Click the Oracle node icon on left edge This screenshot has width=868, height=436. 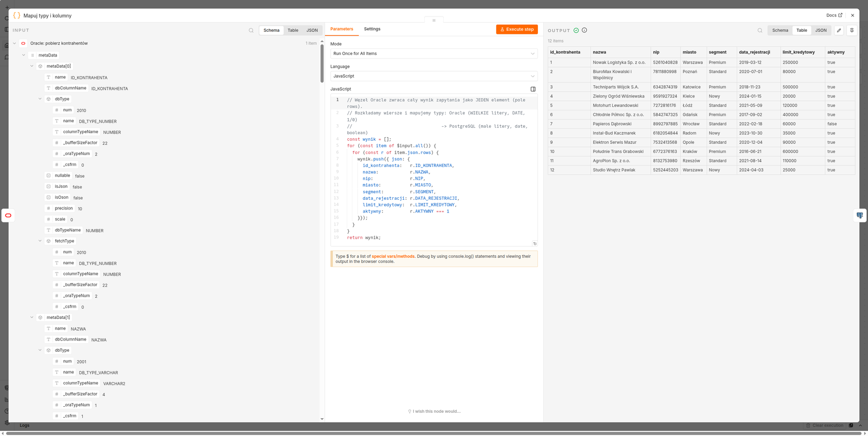tap(8, 215)
